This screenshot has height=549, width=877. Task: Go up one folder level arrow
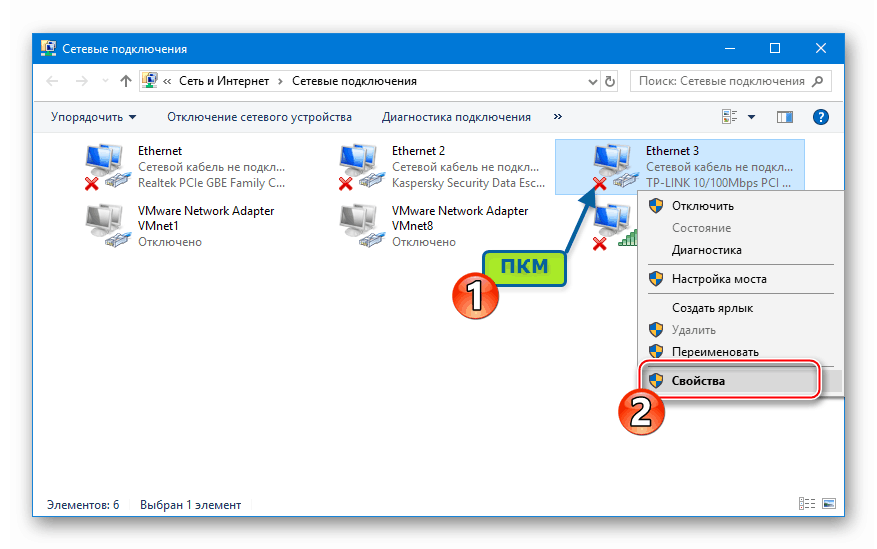[x=126, y=81]
